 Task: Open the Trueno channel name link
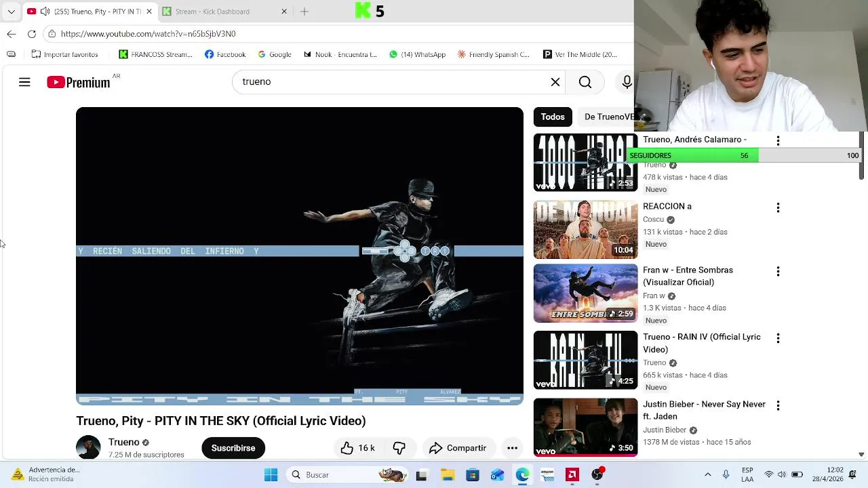click(123, 442)
